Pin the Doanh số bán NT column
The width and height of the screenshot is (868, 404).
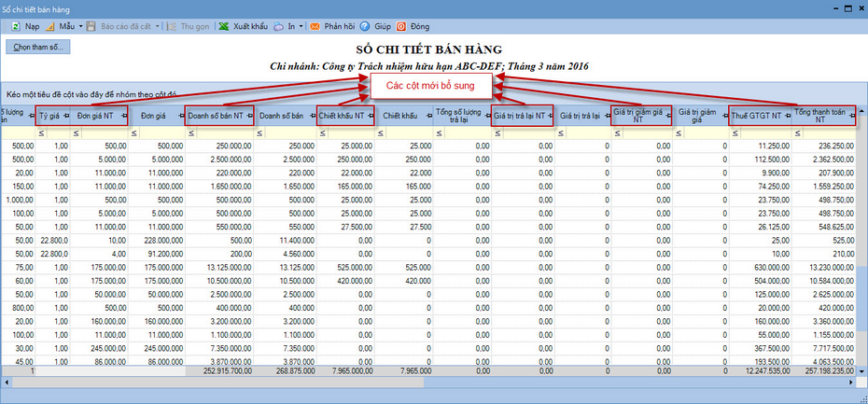click(x=249, y=115)
